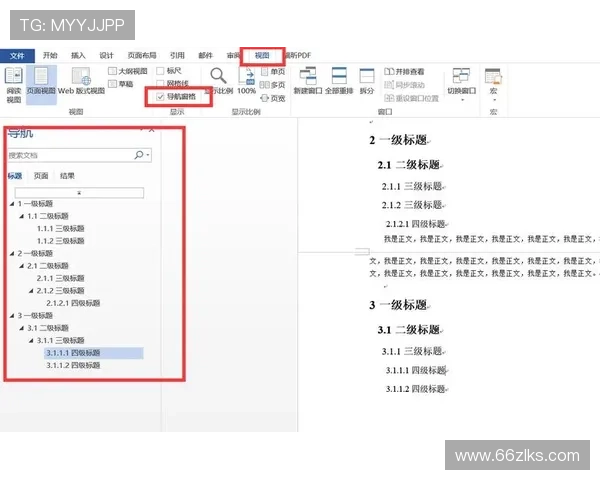The image size is (600, 480).
Task: Collapse the '3.1.1 三级标题' tree node
Action: click(31, 341)
